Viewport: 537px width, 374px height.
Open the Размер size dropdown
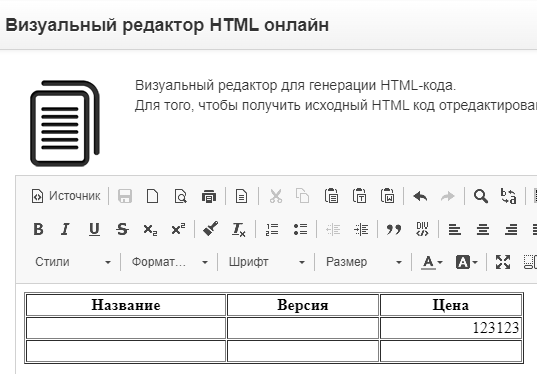364,262
